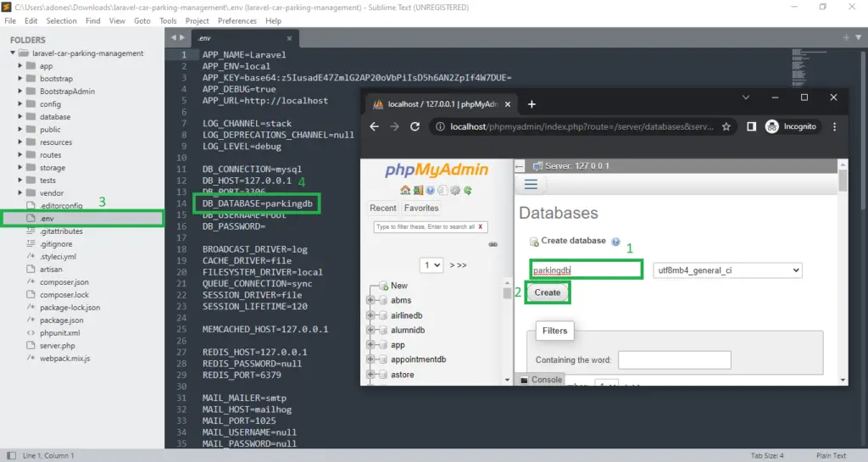The image size is (868, 462).
Task: Expand the airlinedb database tree node
Action: pyautogui.click(x=370, y=315)
